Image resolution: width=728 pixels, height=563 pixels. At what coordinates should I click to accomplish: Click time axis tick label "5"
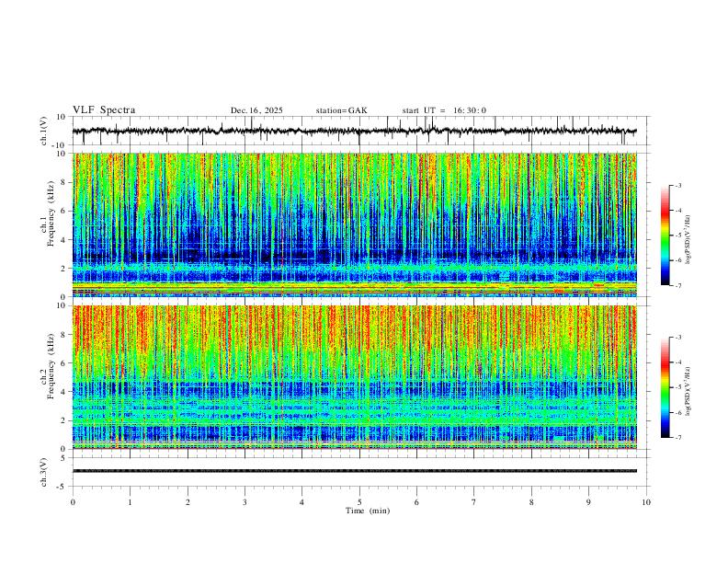[x=359, y=502]
